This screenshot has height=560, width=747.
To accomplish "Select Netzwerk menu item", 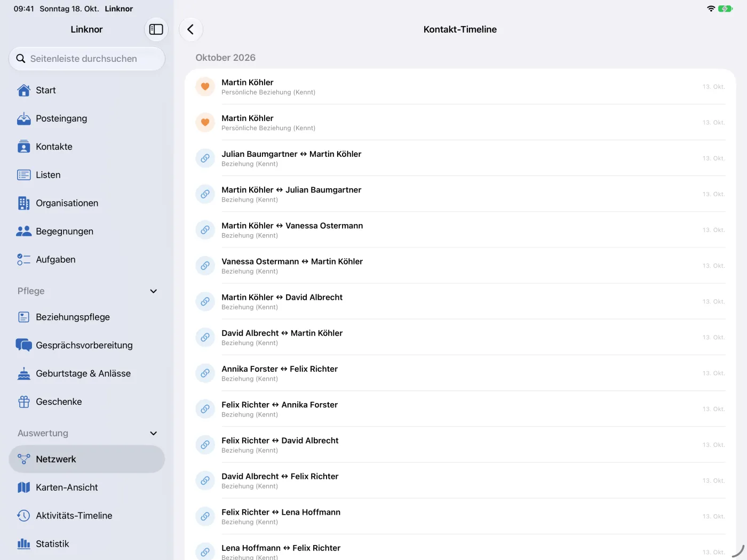I will tap(87, 459).
